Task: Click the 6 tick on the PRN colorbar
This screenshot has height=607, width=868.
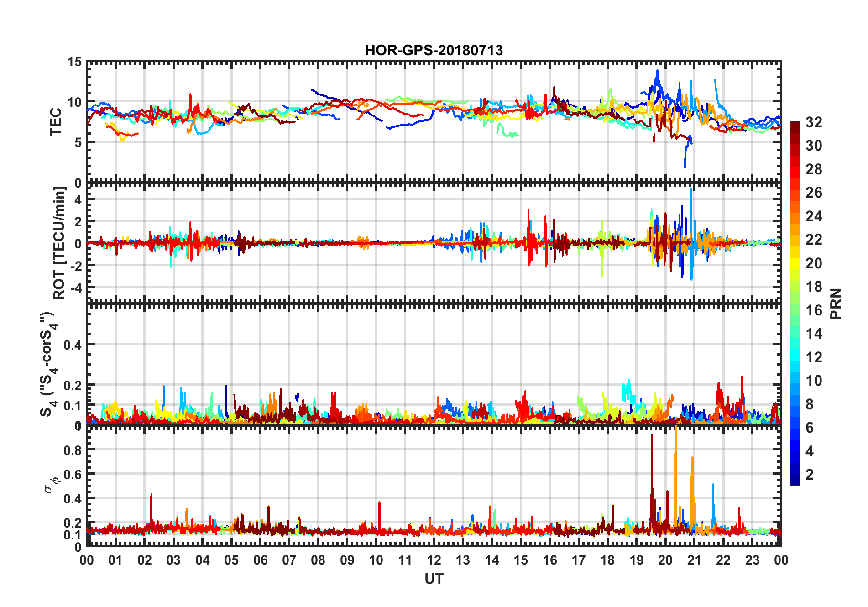Action: pyautogui.click(x=810, y=428)
